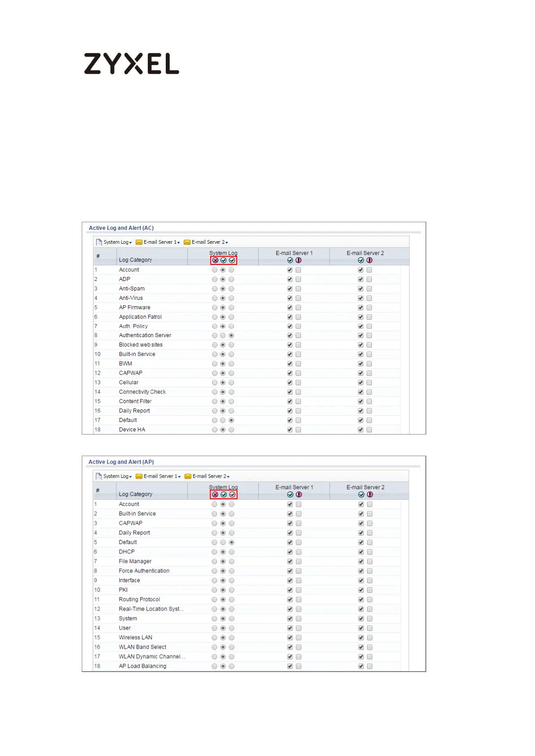Click disable-all-logs red X icon in AC System Log header
Image resolution: width=535 pixels, height=756 pixels.
click(215, 260)
